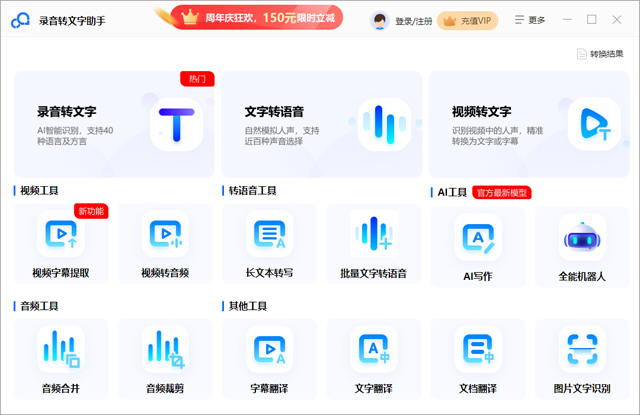Click the 视频工具 section heading

coord(40,191)
